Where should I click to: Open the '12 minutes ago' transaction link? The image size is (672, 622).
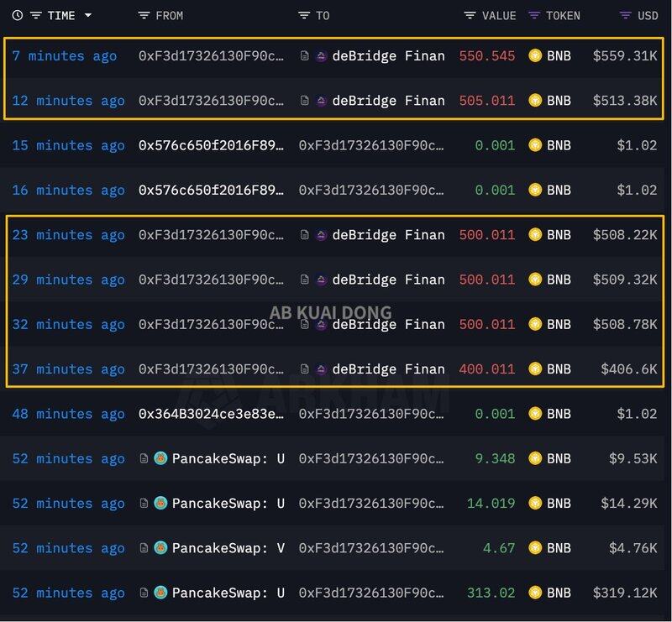69,101
